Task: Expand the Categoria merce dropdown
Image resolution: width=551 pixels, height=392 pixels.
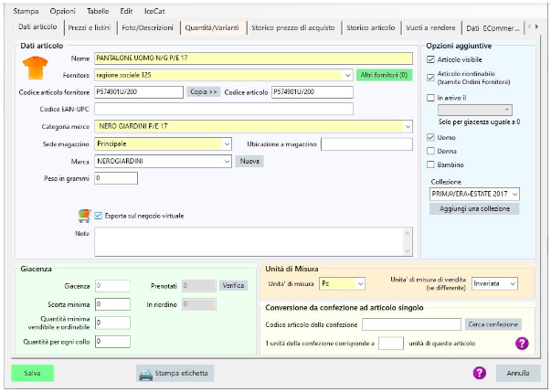Action: [408, 126]
